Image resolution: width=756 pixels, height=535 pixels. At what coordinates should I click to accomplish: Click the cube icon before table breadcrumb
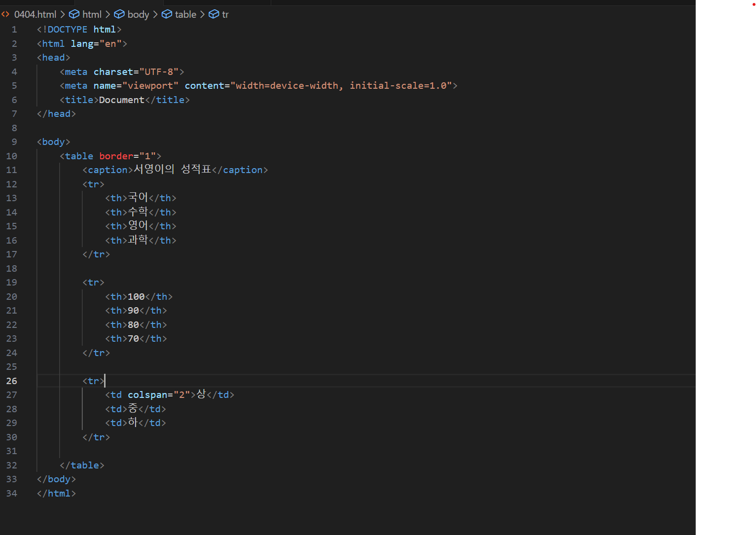click(x=167, y=14)
